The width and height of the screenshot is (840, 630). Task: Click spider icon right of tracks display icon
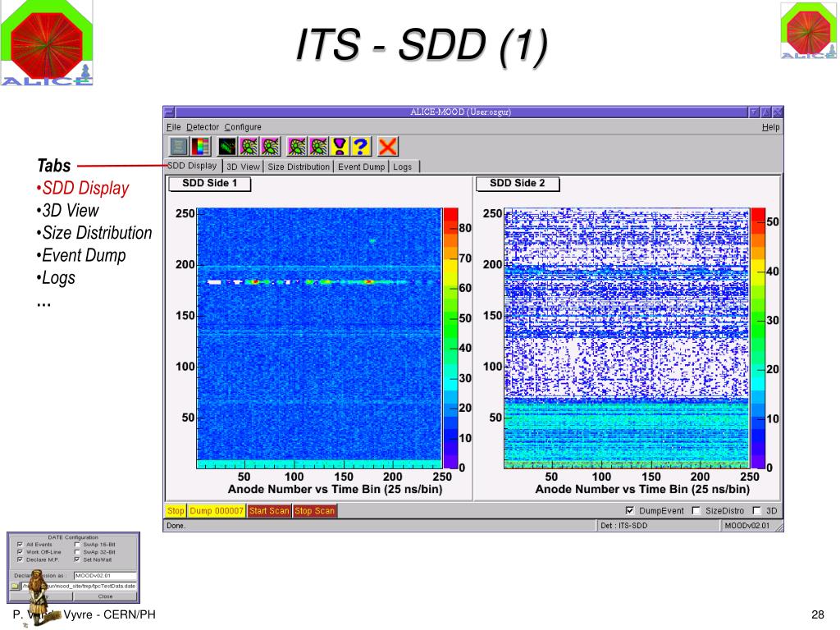[249, 146]
